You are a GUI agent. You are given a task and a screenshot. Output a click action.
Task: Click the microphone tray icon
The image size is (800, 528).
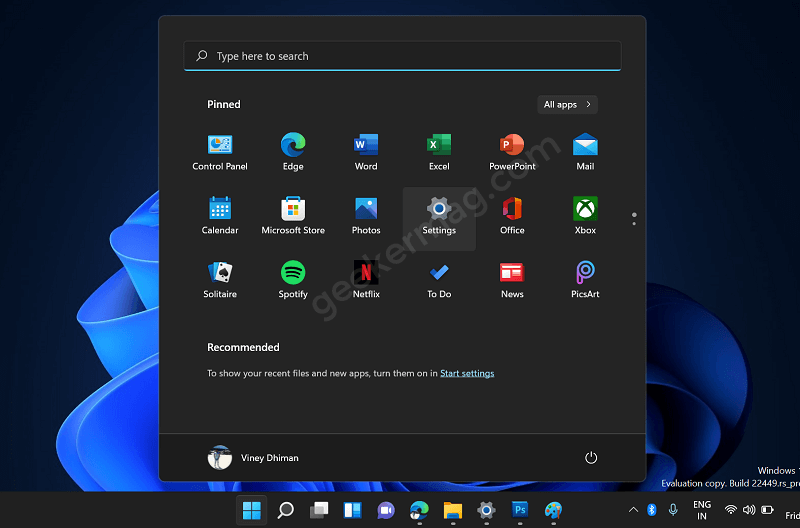click(673, 509)
